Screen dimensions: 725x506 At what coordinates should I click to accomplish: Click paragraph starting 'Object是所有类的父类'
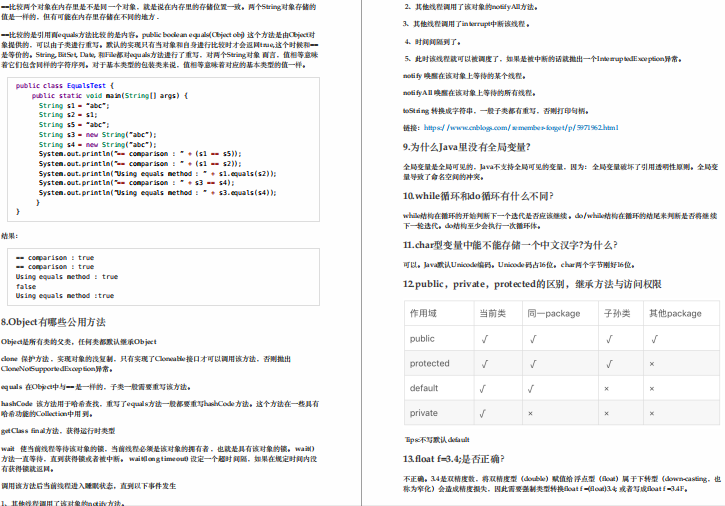(79, 342)
